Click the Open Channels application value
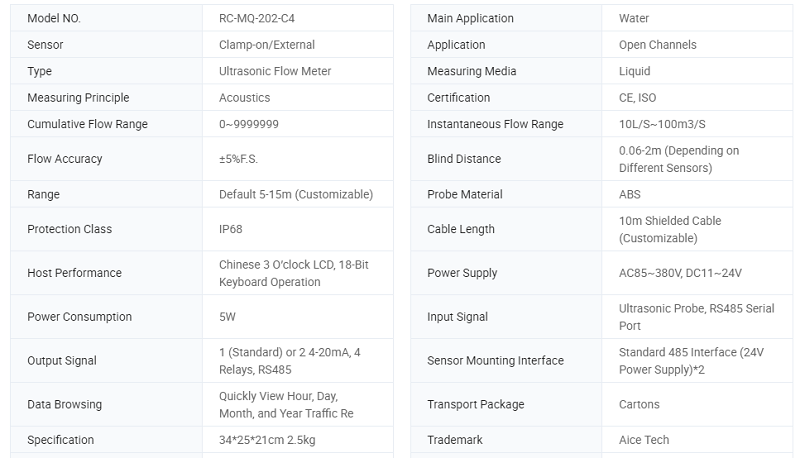 [658, 45]
